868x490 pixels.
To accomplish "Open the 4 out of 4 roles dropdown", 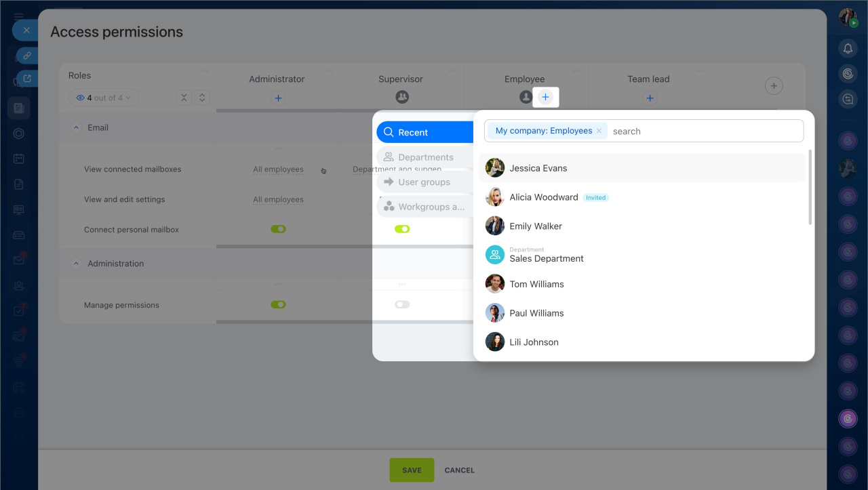I will coord(104,98).
